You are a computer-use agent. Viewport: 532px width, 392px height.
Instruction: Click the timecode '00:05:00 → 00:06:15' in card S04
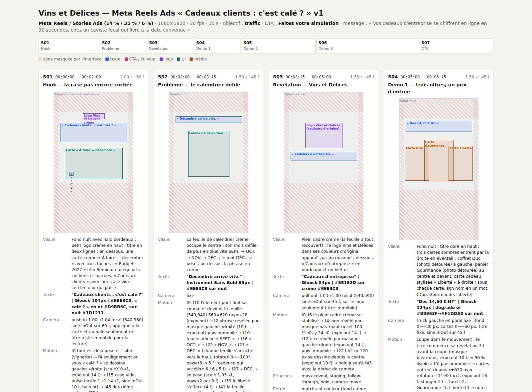[423, 77]
